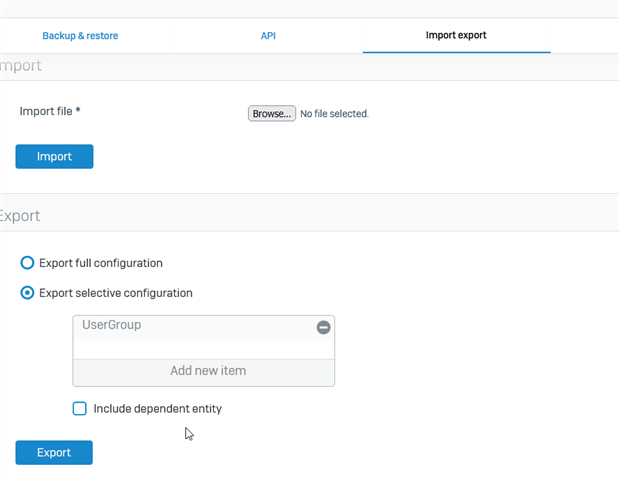Click the Import file field label
619x480 pixels.
tap(50, 111)
